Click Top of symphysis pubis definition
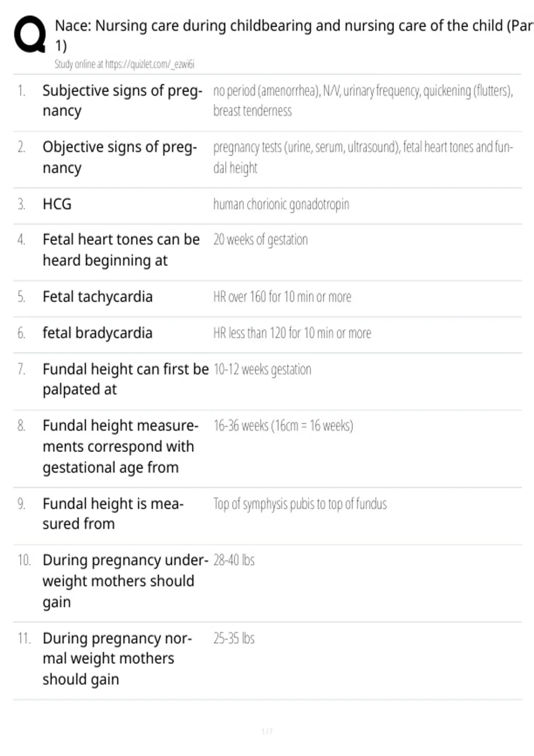534x756 pixels. click(x=300, y=504)
